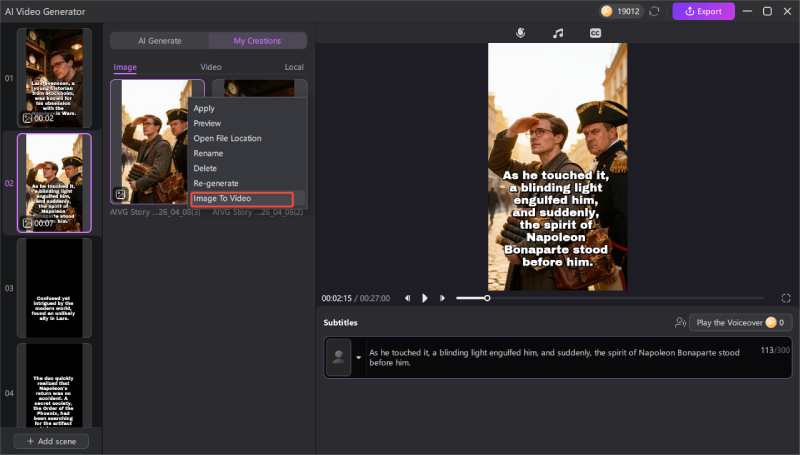This screenshot has width=800, height=455.
Task: Click the refresh credits icon
Action: (654, 11)
